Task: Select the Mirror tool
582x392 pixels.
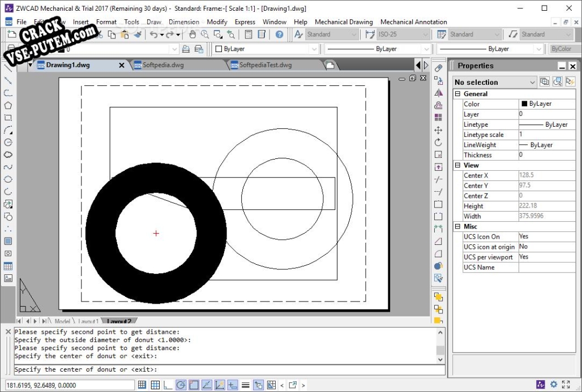Action: (x=438, y=93)
